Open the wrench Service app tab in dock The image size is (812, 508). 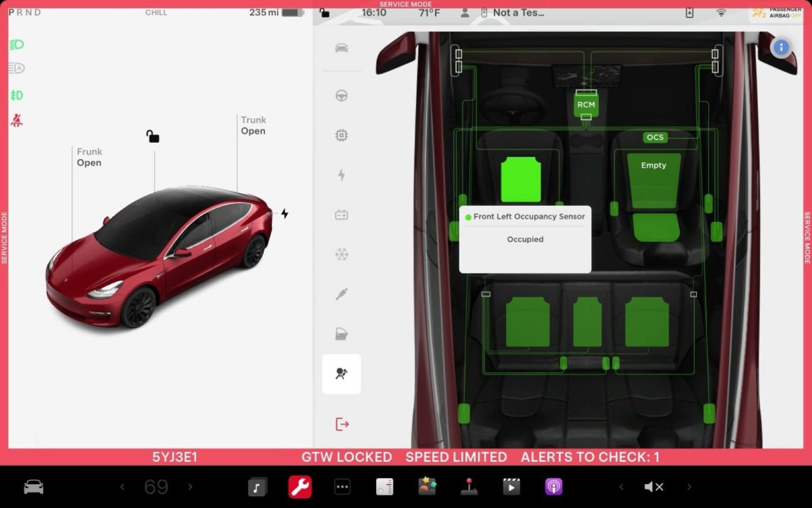299,486
